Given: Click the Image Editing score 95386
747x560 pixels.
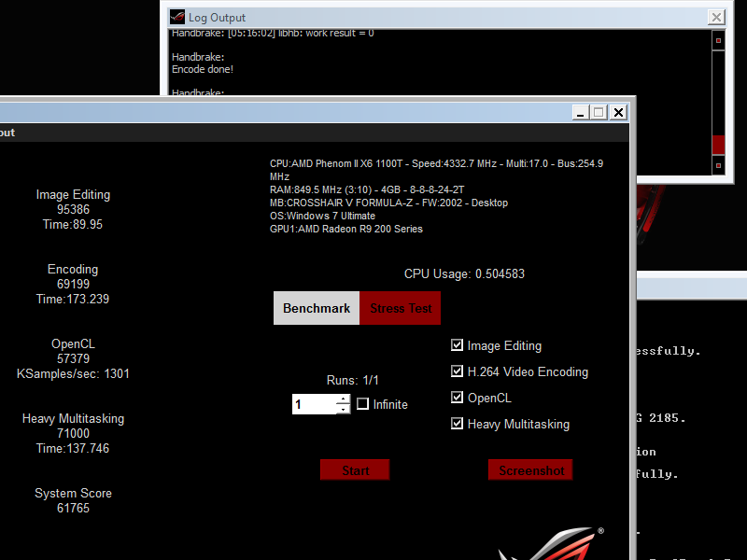Looking at the screenshot, I should pos(73,209).
